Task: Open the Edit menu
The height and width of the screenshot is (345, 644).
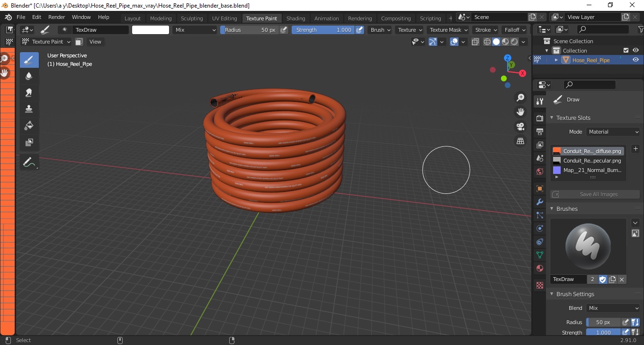Action: (x=36, y=17)
